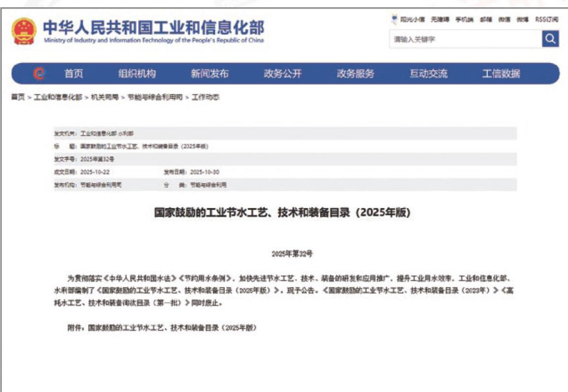The image size is (568, 392).
Task: Click 工业和信息化部 breadcrumb link
Action: click(58, 97)
